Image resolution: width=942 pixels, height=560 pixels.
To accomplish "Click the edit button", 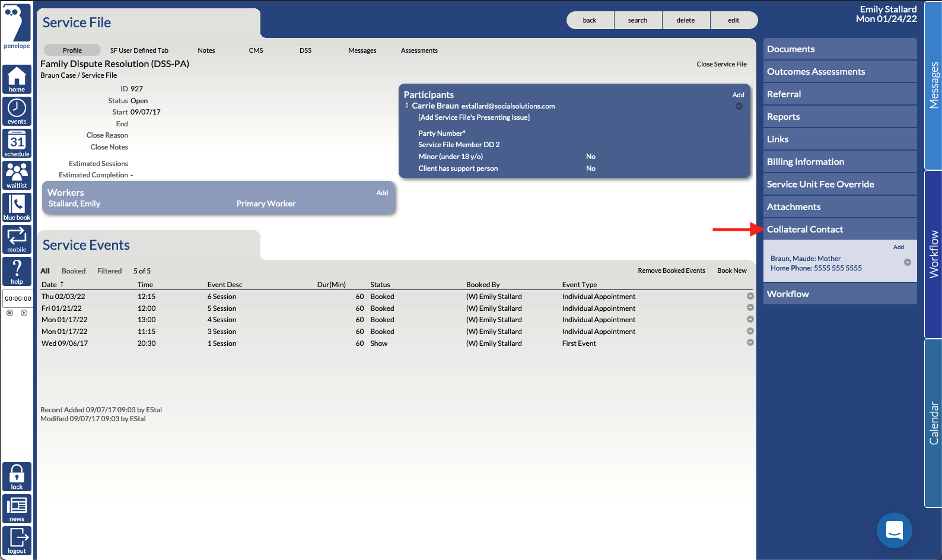I will pos(734,20).
